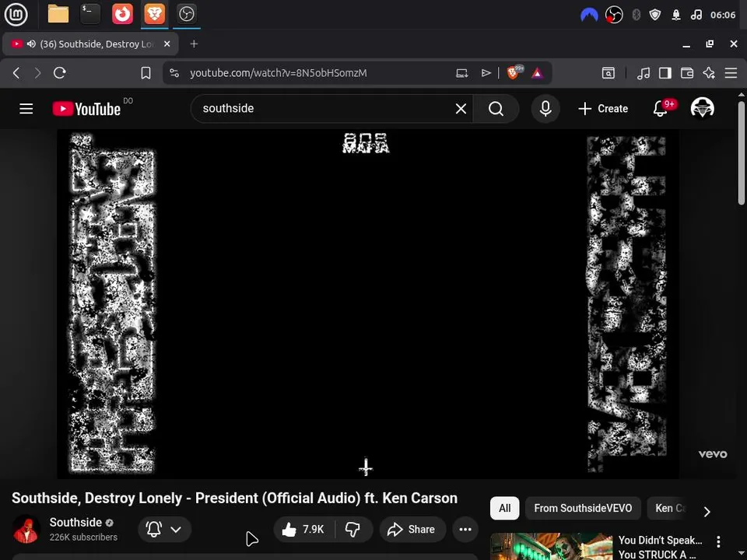
Task: Switch to Brave browser in the taskbar
Action: (x=154, y=14)
